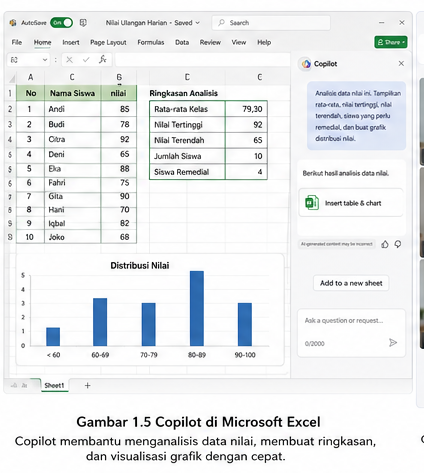
Task: Click the confirm checkmark in formula bar
Action: 86,60
